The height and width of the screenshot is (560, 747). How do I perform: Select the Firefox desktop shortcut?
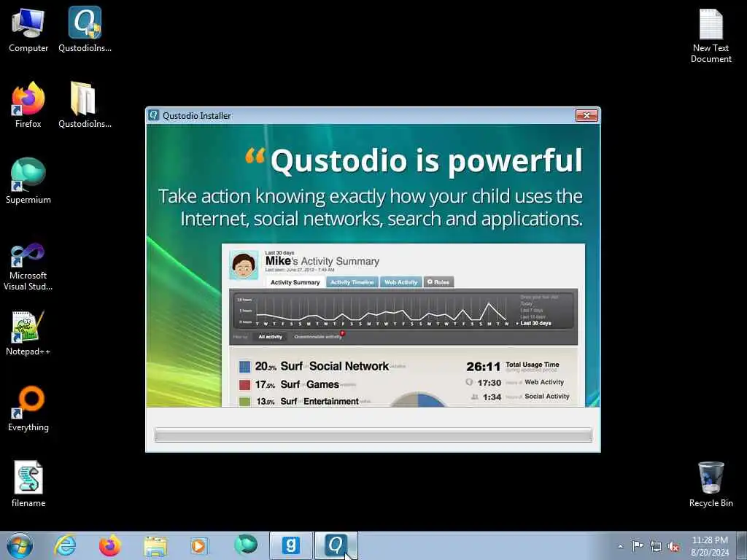tap(28, 105)
